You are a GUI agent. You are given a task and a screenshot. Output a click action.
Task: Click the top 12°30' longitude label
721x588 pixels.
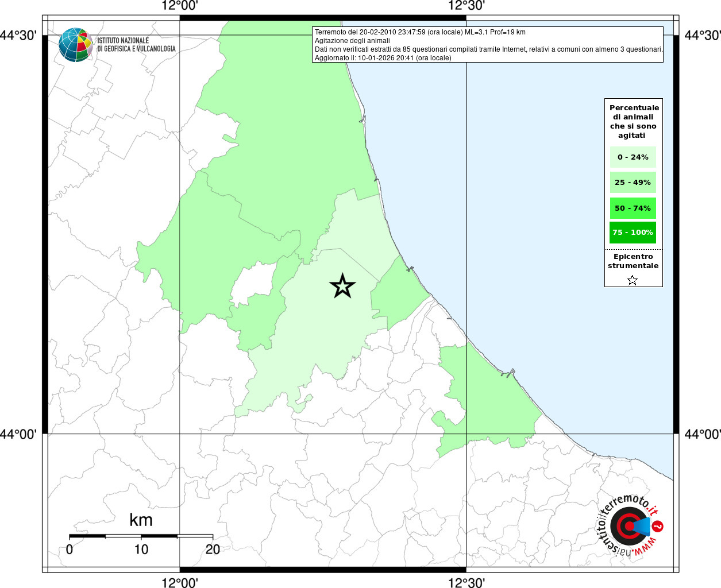(466, 6)
